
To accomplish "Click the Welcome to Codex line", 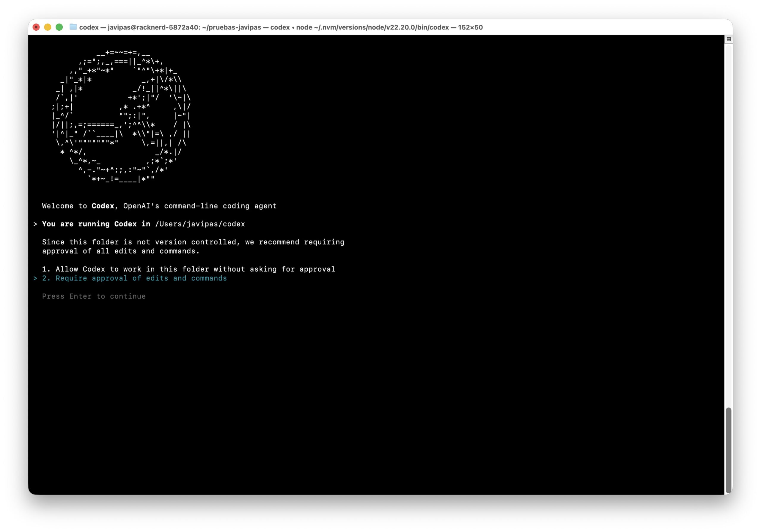I will click(159, 206).
